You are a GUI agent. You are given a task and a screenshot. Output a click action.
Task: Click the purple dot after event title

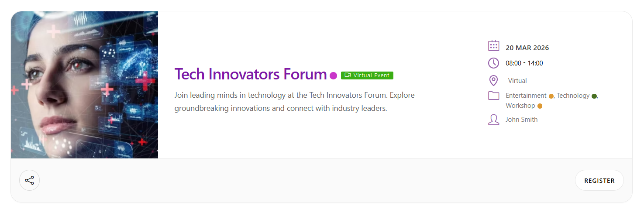pyautogui.click(x=333, y=75)
